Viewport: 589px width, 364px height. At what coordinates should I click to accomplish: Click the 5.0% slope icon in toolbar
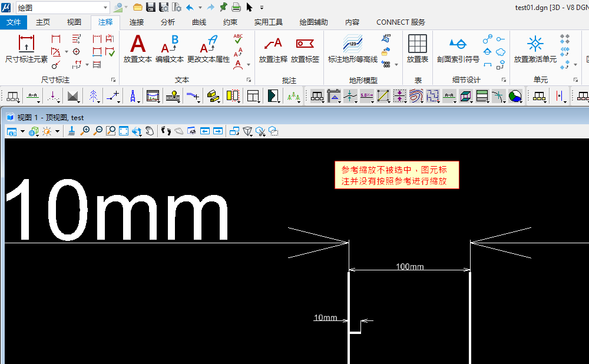click(x=366, y=96)
